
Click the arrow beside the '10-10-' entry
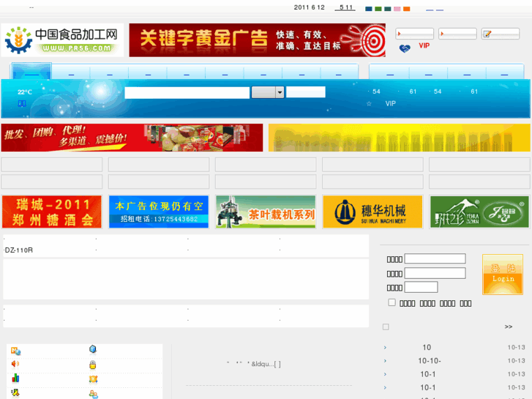pos(385,361)
